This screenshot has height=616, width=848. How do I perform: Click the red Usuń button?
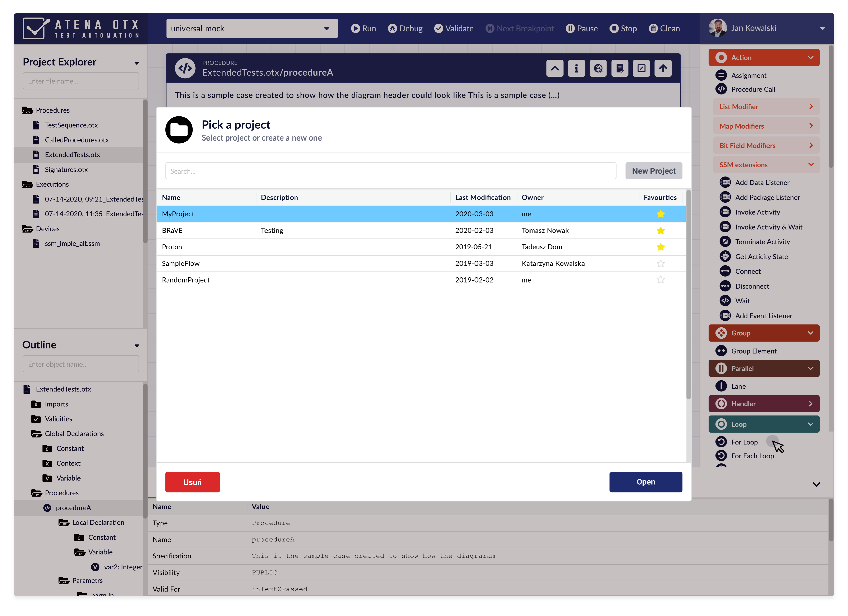click(x=192, y=482)
